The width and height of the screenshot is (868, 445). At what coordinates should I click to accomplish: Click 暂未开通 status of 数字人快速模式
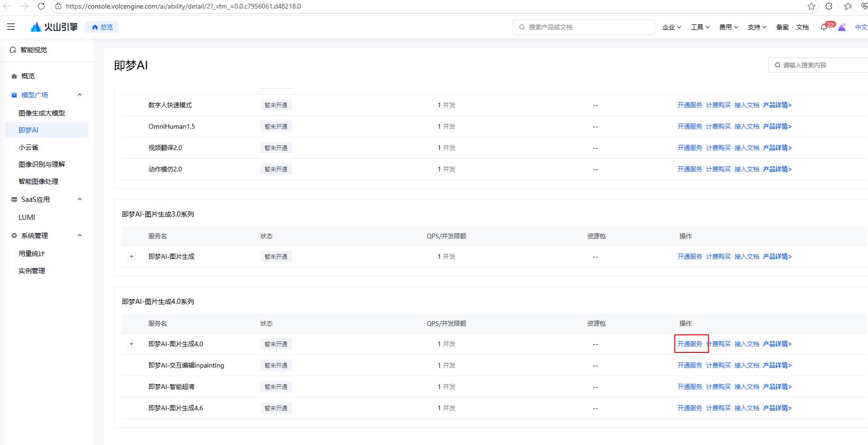pos(276,105)
